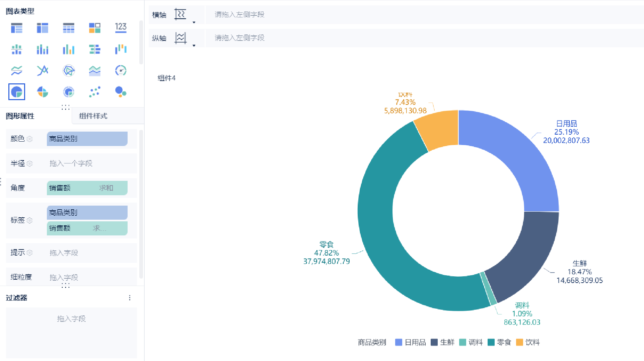Toggle 调料 legend color swatch
Viewport: 644px width, 361px height.
[462, 342]
